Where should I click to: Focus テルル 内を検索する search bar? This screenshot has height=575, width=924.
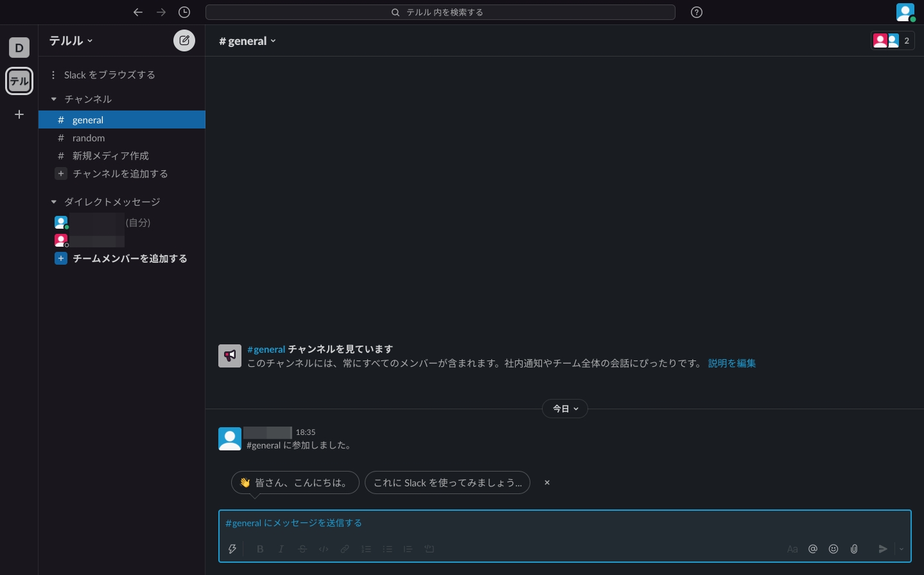click(440, 12)
